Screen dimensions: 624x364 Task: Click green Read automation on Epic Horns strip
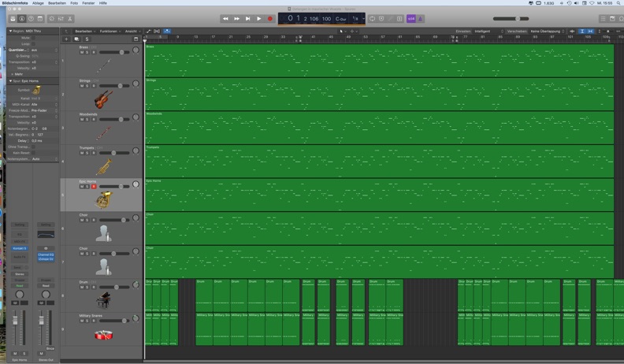click(x=20, y=286)
